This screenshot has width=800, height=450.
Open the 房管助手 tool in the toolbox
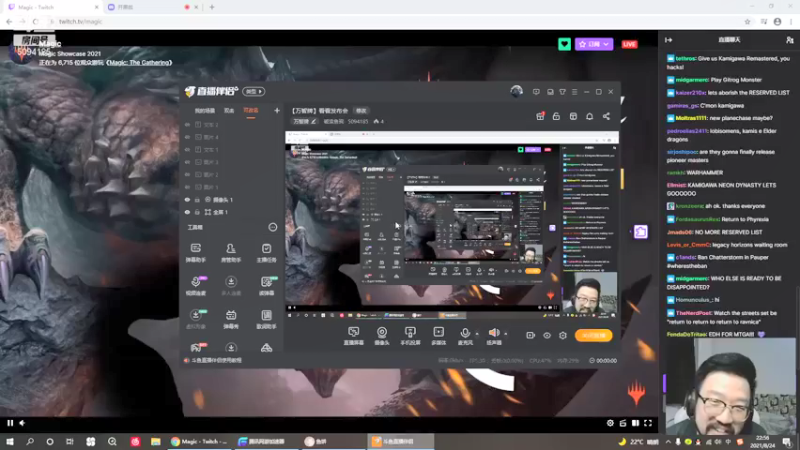click(231, 253)
